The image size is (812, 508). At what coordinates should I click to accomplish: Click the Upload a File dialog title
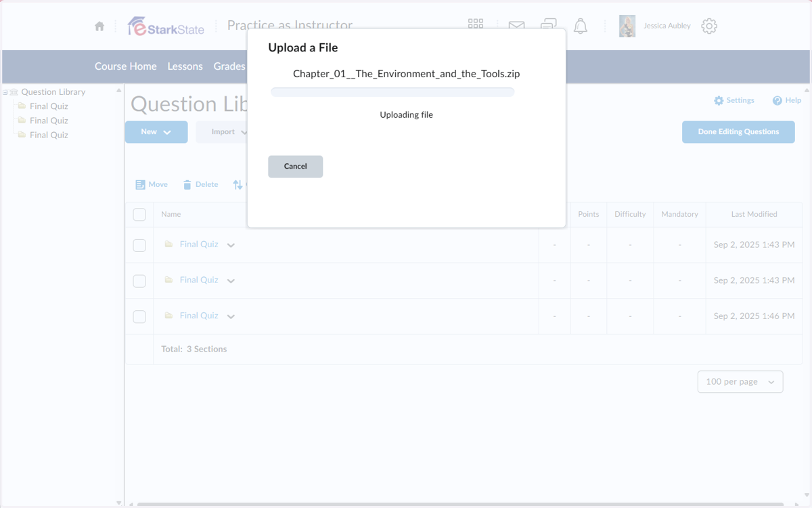coord(303,47)
